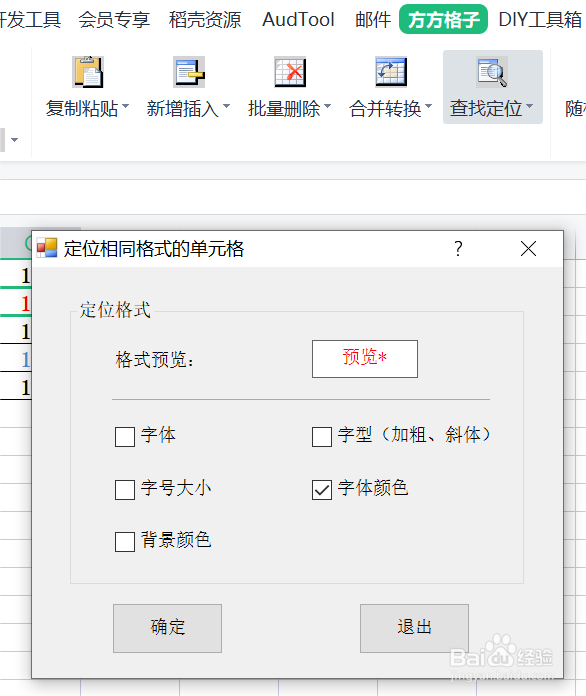This screenshot has height=696, width=586.
Task: Open the 查找定位 dropdown menu
Action: click(530, 106)
